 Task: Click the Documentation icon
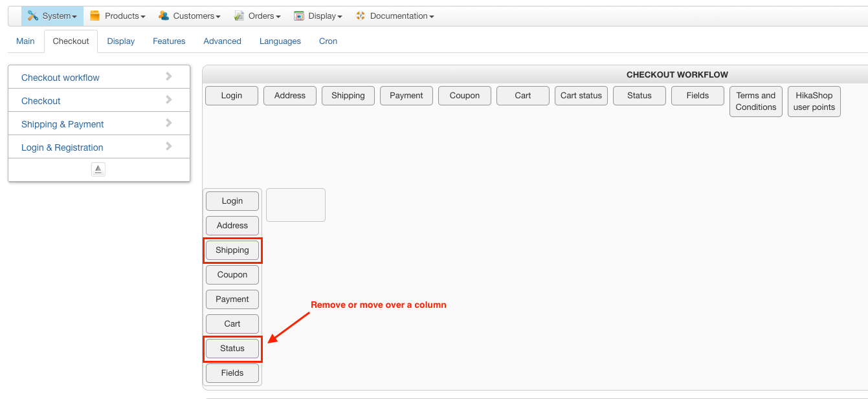click(x=361, y=16)
